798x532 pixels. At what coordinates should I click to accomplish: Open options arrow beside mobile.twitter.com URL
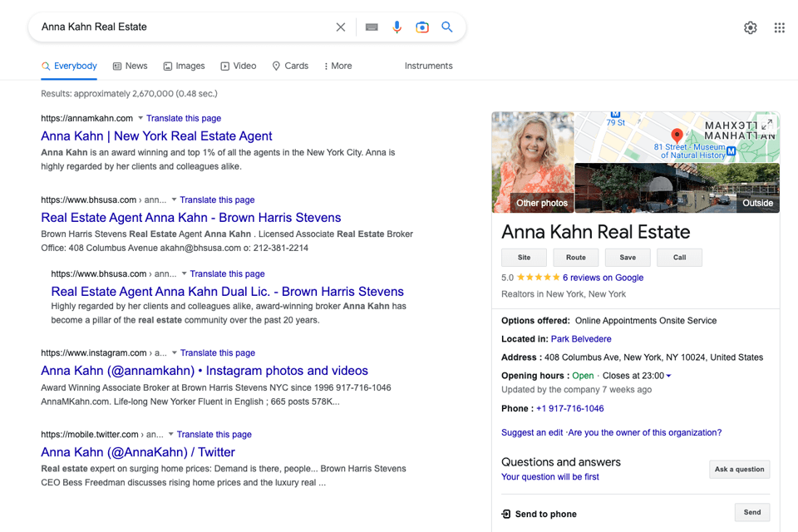tap(171, 434)
